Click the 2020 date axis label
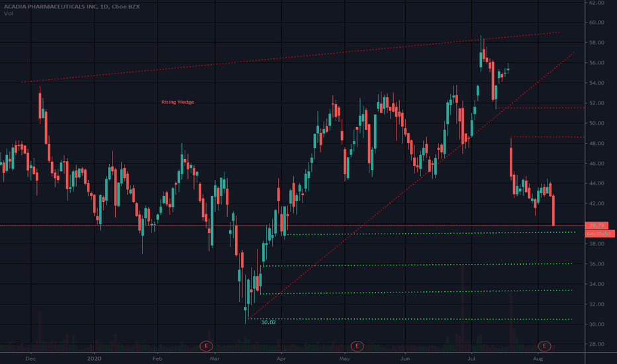The width and height of the screenshot is (617, 364). pos(94,359)
